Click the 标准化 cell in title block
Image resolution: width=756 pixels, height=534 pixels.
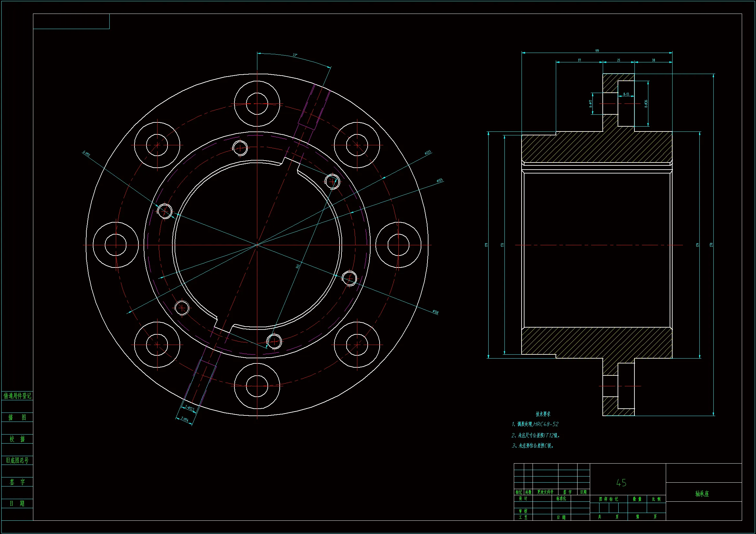561,498
